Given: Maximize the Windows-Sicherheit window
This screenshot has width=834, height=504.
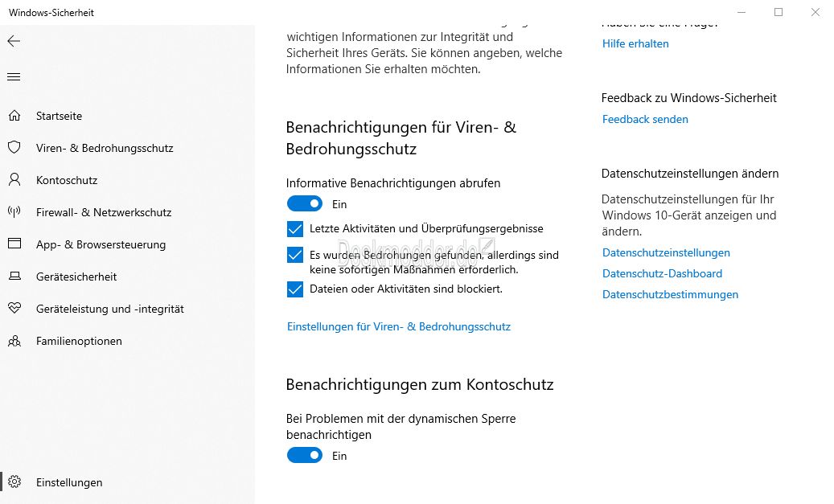Looking at the screenshot, I should click(x=779, y=12).
